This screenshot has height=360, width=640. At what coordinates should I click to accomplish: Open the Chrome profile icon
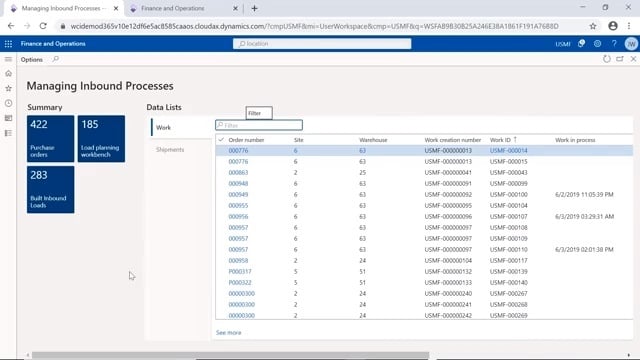pos(613,26)
